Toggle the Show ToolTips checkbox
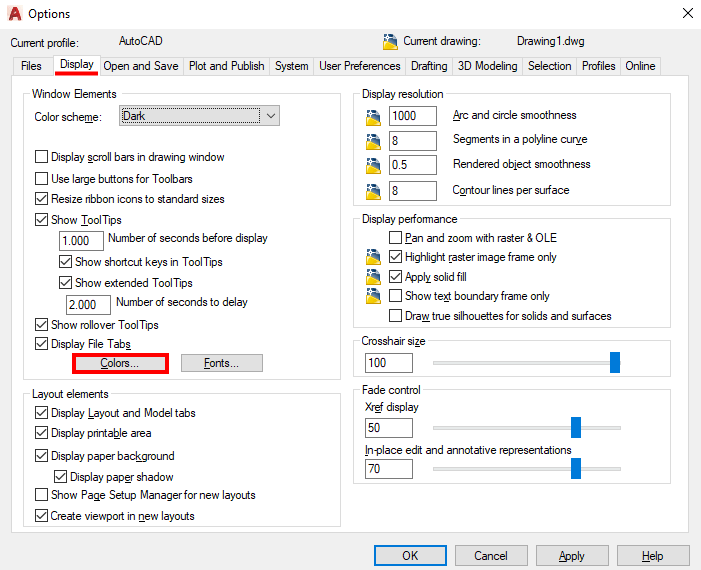Viewport: 701px width, 570px height. pos(42,220)
